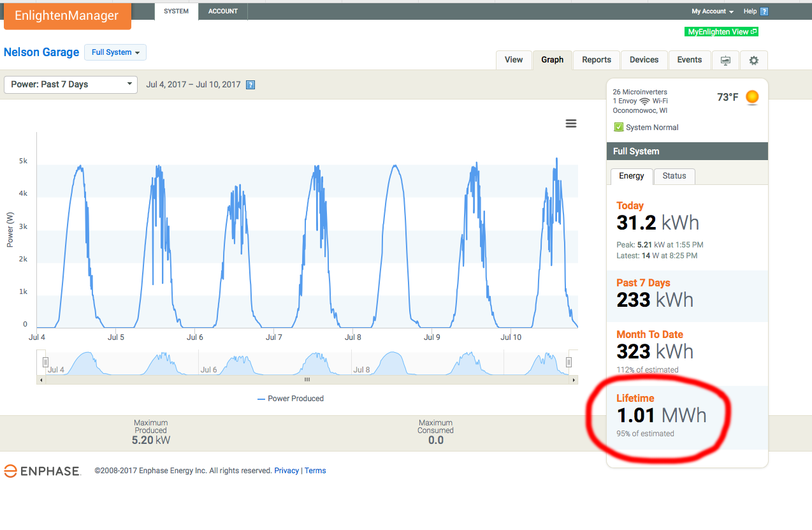Click the EnlightenManager orange logo
The height and width of the screenshot is (530, 812).
point(68,16)
